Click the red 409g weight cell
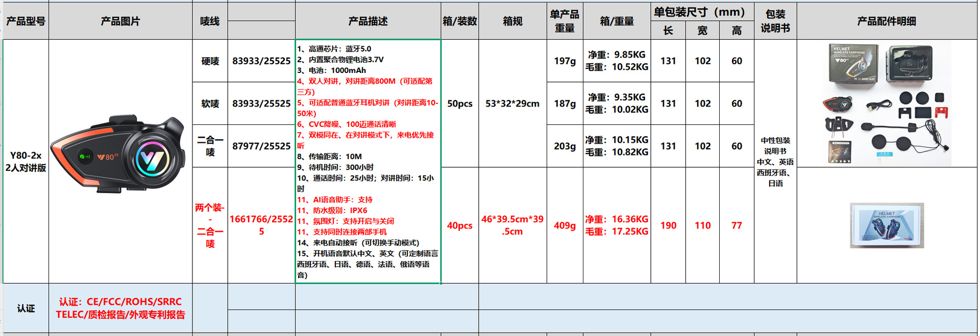 coord(565,225)
